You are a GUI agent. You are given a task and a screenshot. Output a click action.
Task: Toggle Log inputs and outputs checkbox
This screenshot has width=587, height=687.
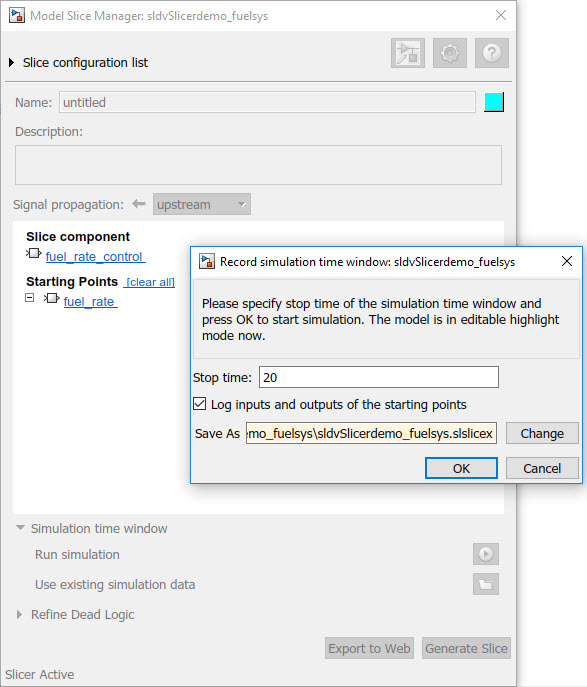(x=200, y=404)
